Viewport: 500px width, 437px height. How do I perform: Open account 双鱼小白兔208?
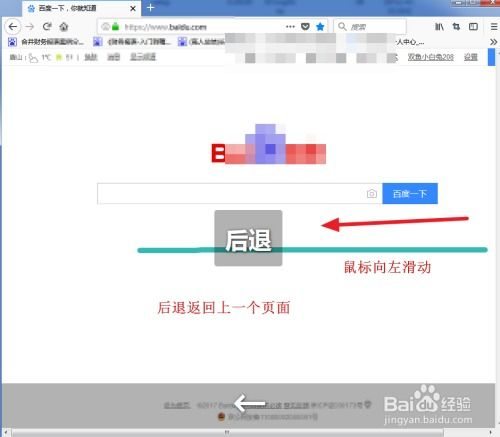point(431,57)
